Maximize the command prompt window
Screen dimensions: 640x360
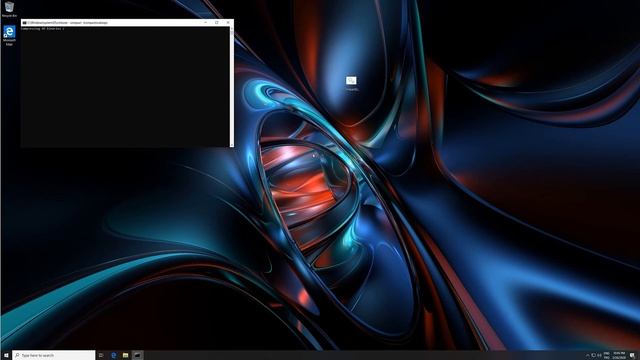point(217,23)
